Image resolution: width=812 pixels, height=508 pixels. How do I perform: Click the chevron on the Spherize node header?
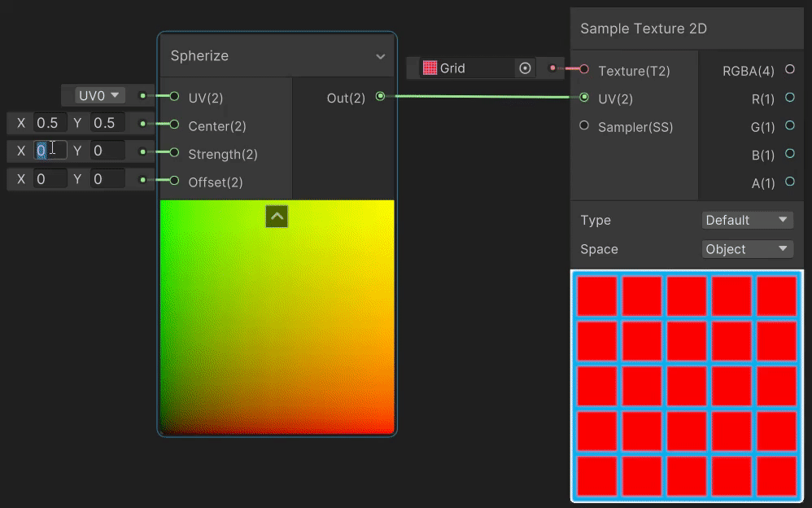click(x=380, y=56)
